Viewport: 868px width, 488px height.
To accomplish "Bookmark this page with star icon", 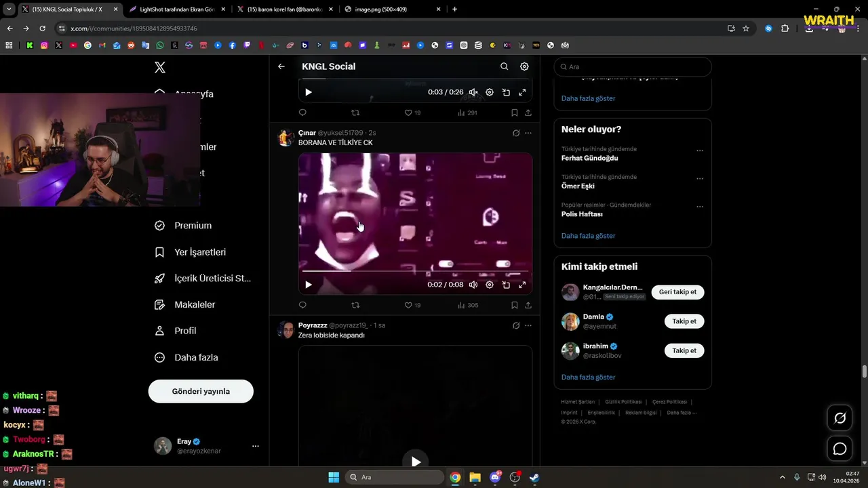I will (x=746, y=28).
